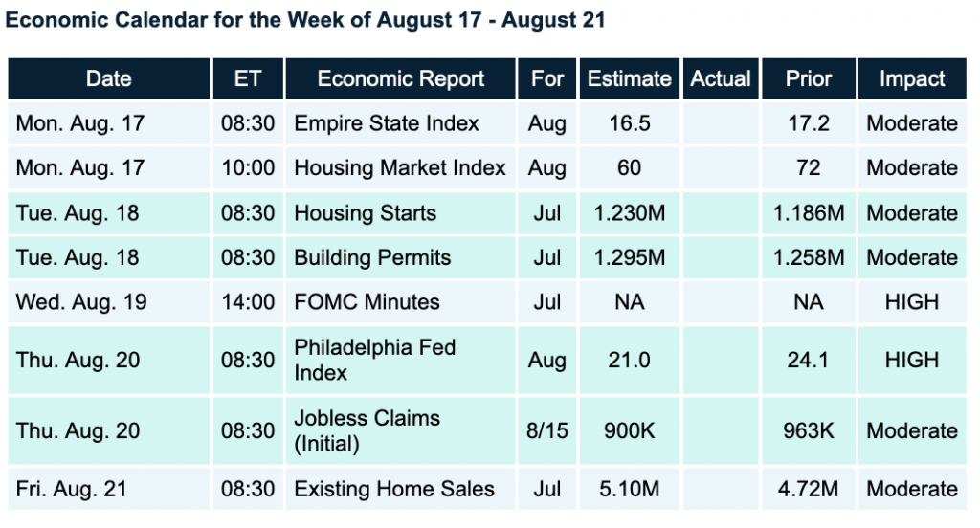980x528 pixels.
Task: Select the Empire State Index report cell
Action: pyautogui.click(x=387, y=124)
